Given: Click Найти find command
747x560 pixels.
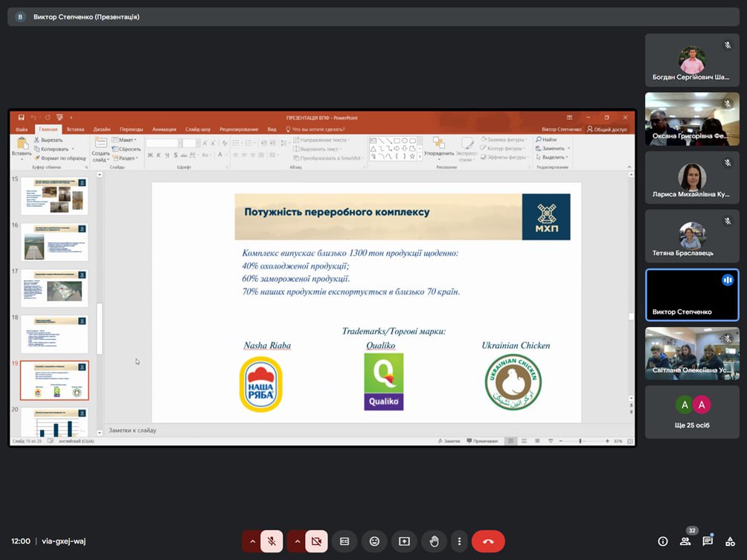Looking at the screenshot, I should pos(546,140).
